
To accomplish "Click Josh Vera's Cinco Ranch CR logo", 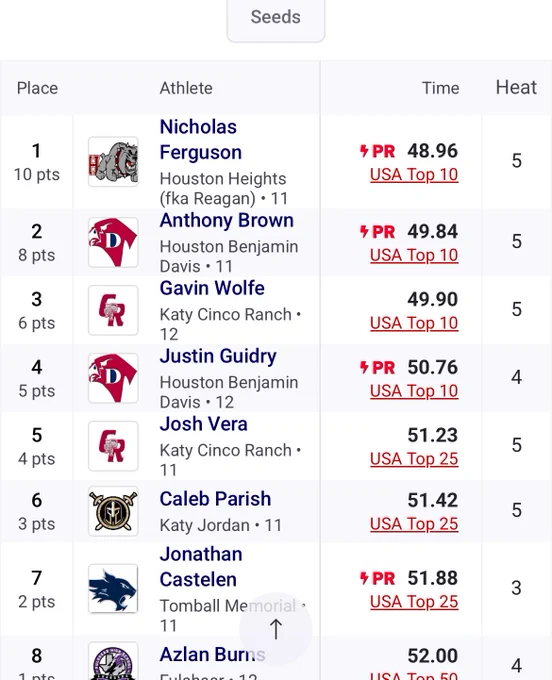I will point(113,446).
